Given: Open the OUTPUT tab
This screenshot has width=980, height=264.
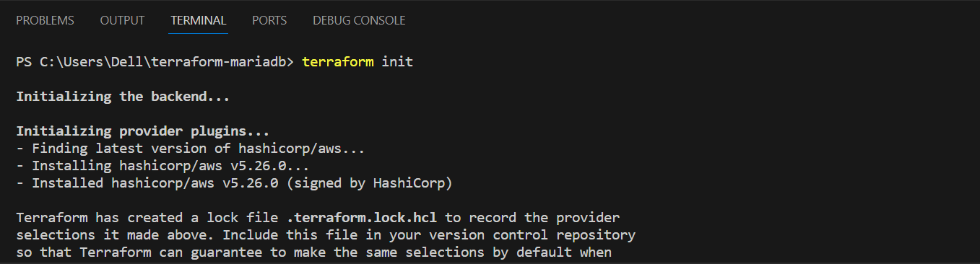Looking at the screenshot, I should [122, 21].
